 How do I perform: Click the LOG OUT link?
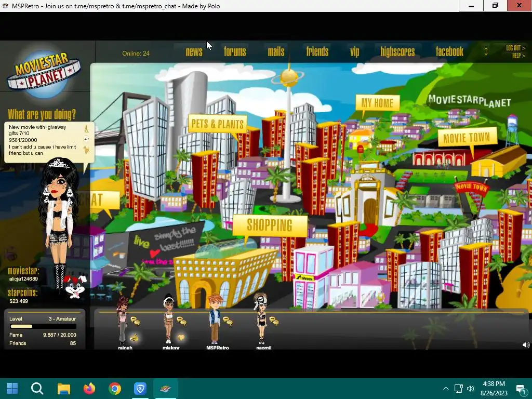pyautogui.click(x=515, y=48)
